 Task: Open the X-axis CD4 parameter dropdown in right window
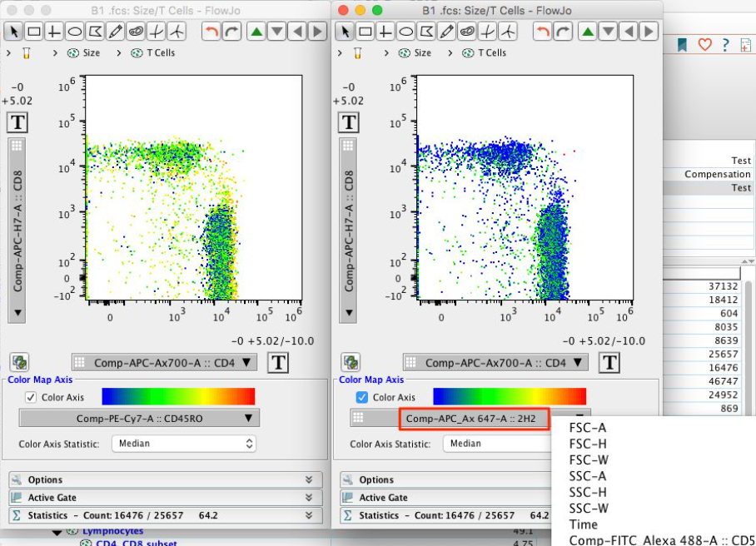[495, 362]
